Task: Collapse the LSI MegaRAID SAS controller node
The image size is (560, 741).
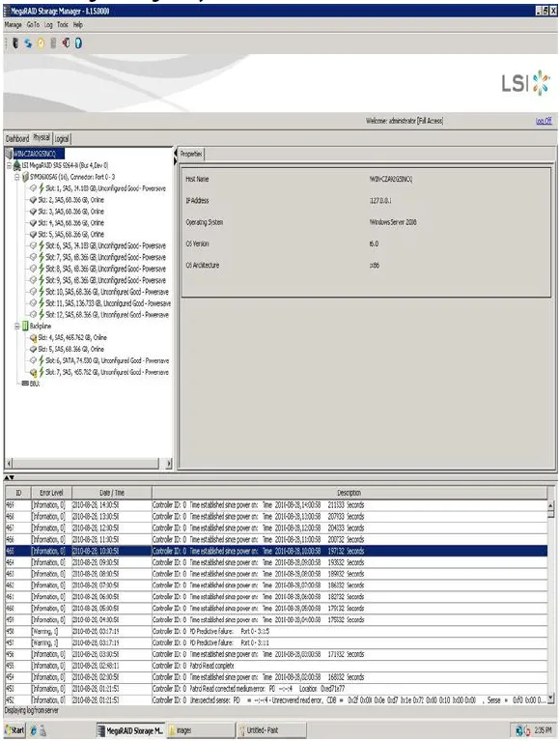Action: click(x=9, y=165)
